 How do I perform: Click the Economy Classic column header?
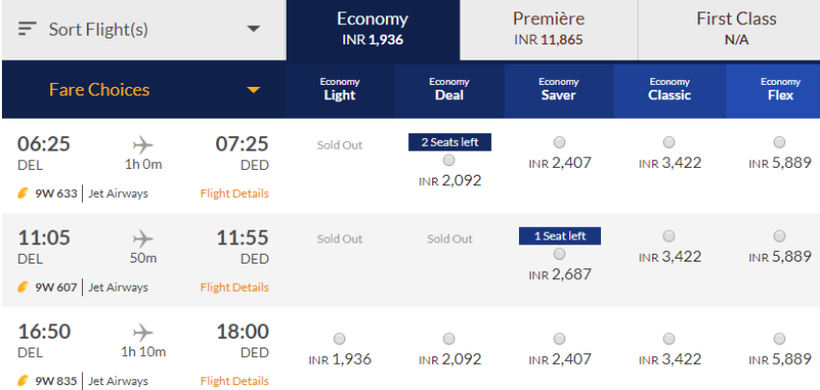coord(669,89)
